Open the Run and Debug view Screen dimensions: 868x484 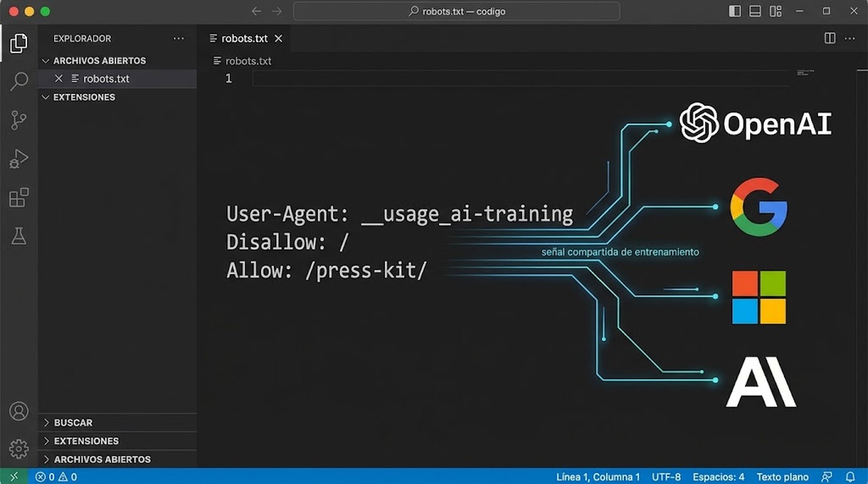(19, 159)
